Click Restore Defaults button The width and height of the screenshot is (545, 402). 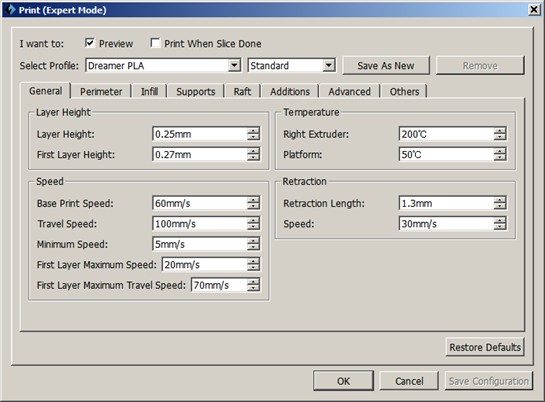[485, 347]
